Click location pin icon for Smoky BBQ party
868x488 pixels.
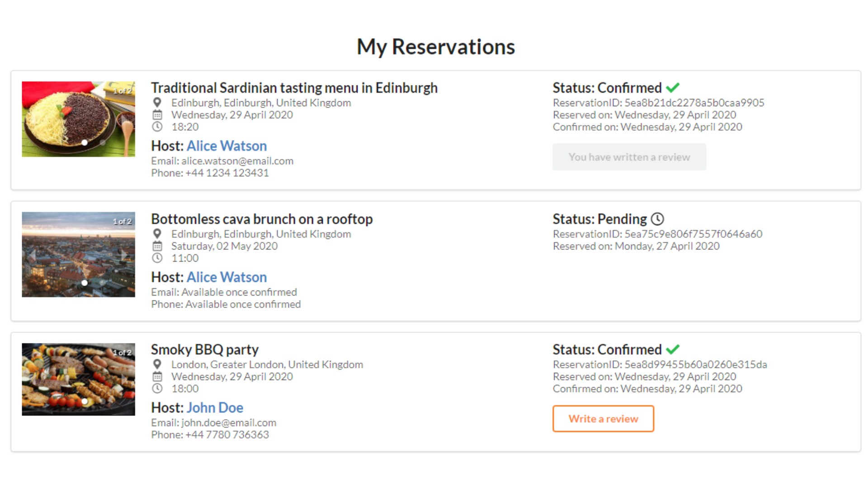point(157,364)
